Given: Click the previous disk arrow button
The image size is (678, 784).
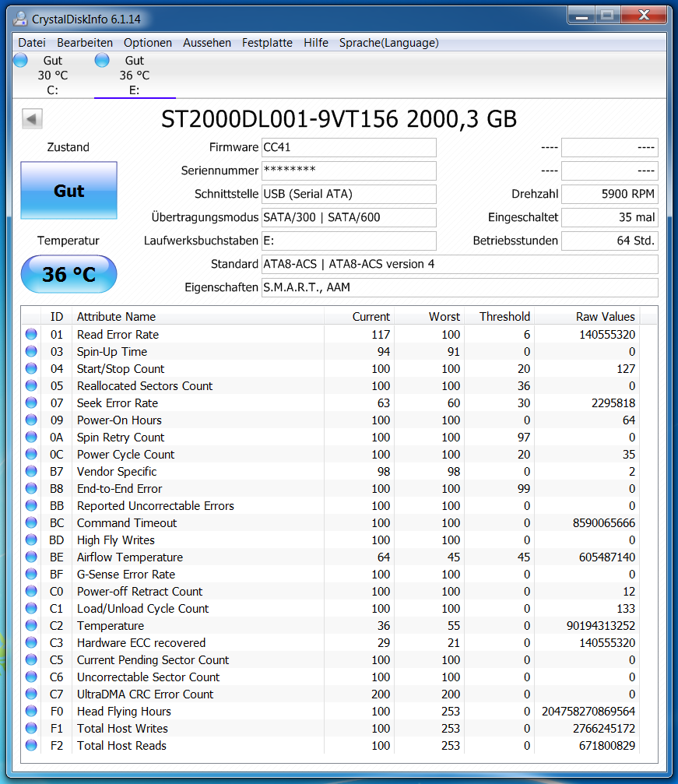Looking at the screenshot, I should coord(32,119).
